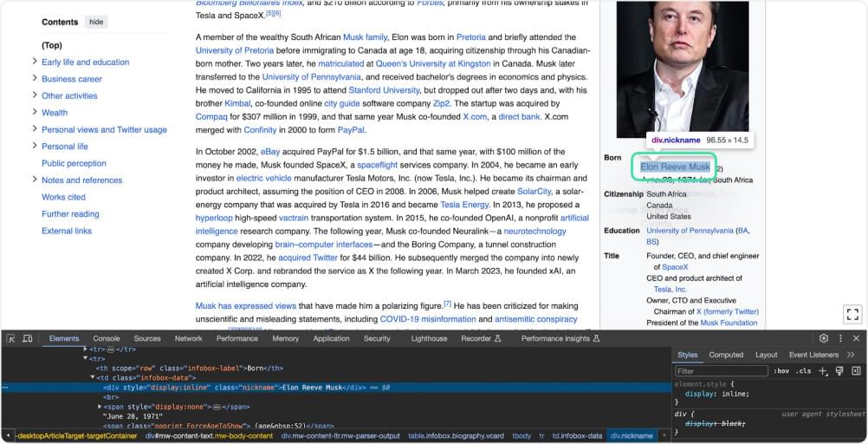
Task: Jump to (Top) of article
Action: (x=52, y=45)
